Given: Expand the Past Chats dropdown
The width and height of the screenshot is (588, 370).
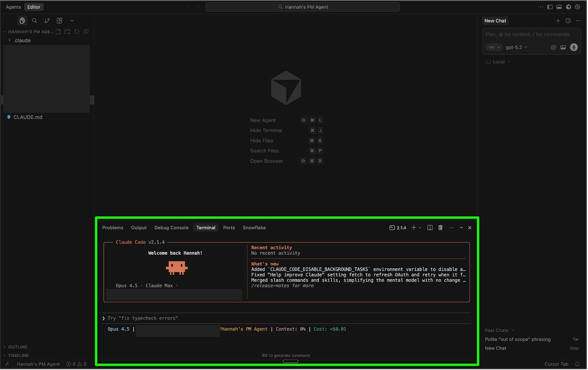Looking at the screenshot, I should click(x=499, y=330).
